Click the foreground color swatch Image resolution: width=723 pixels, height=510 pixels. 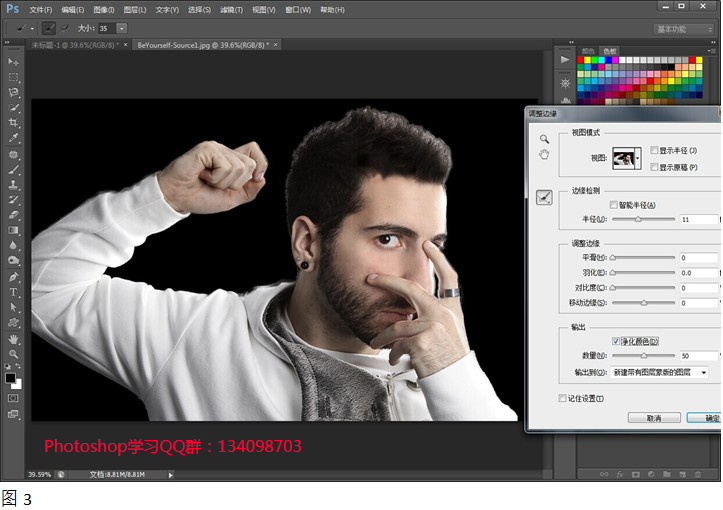point(10,378)
